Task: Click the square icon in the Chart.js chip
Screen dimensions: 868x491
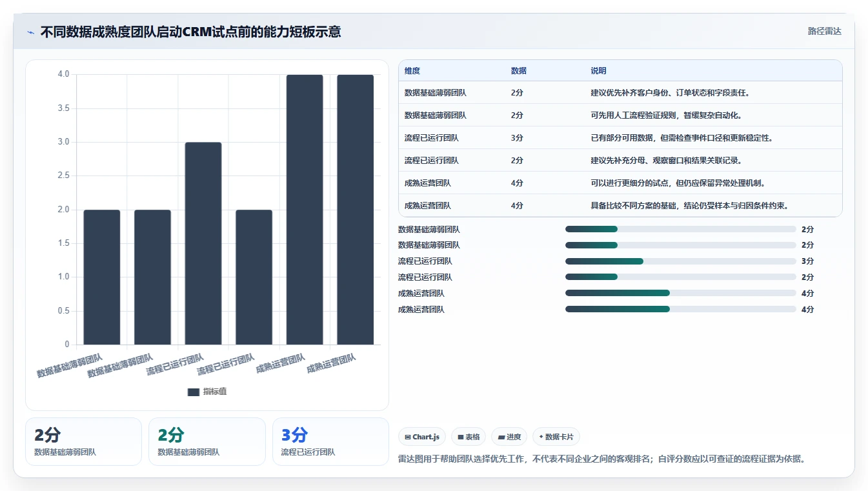Action: [408, 437]
